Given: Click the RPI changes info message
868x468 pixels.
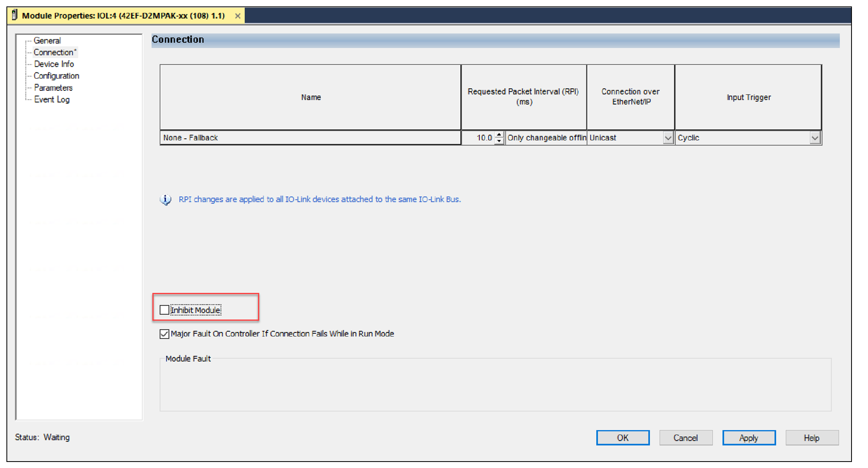Looking at the screenshot, I should [x=319, y=199].
